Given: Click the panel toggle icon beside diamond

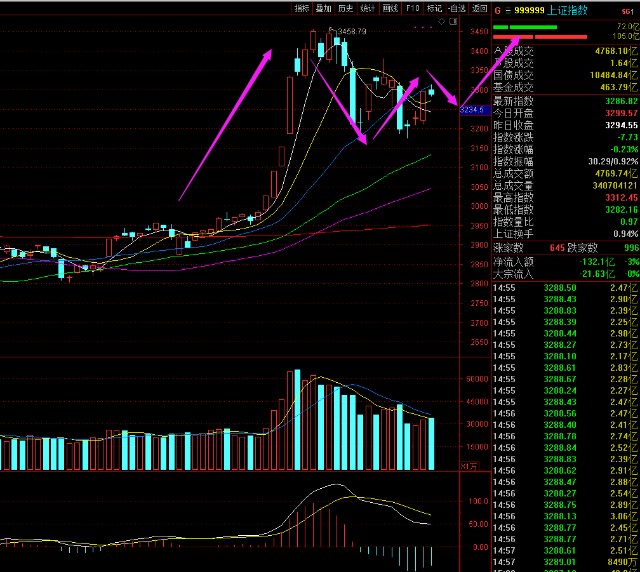Looking at the screenshot, I should point(453,22).
